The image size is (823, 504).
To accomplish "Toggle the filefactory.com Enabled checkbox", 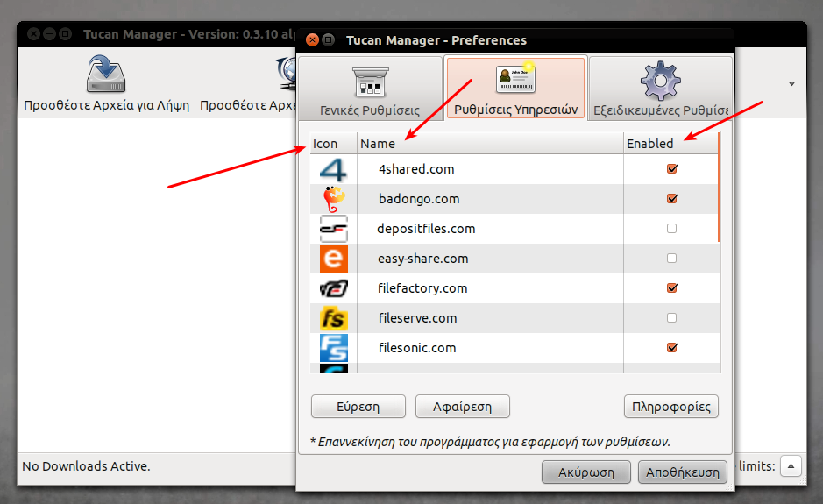I will click(672, 288).
